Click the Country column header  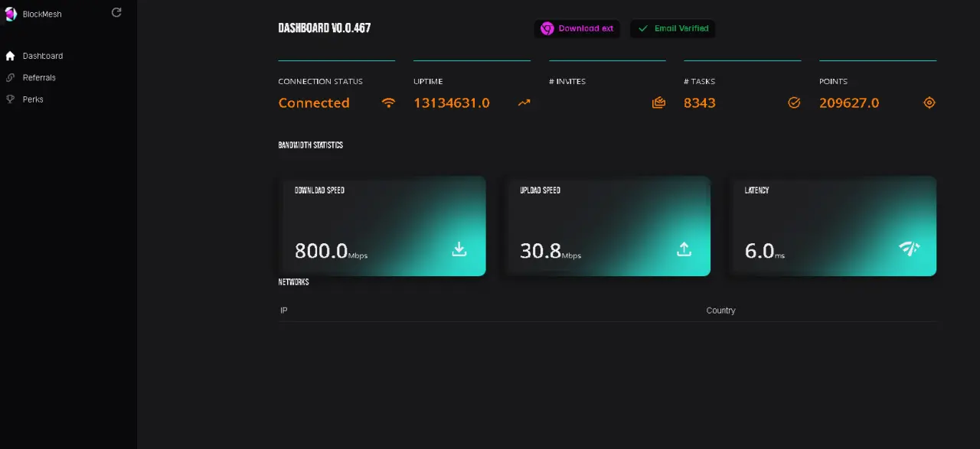[x=720, y=311]
